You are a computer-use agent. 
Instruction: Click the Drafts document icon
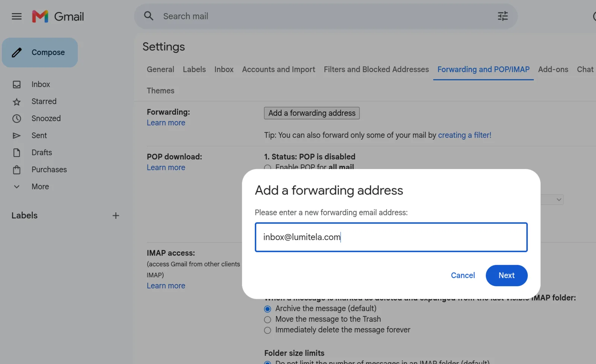[17, 153]
